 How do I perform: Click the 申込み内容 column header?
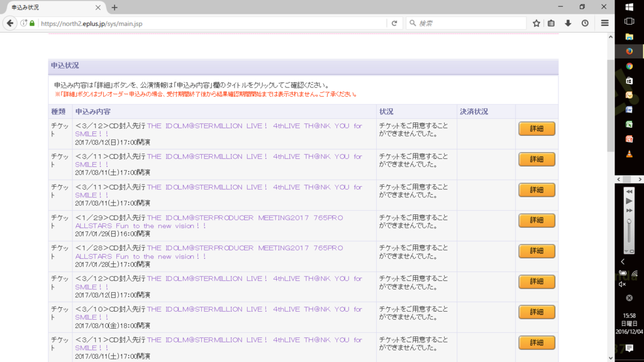coord(93,112)
